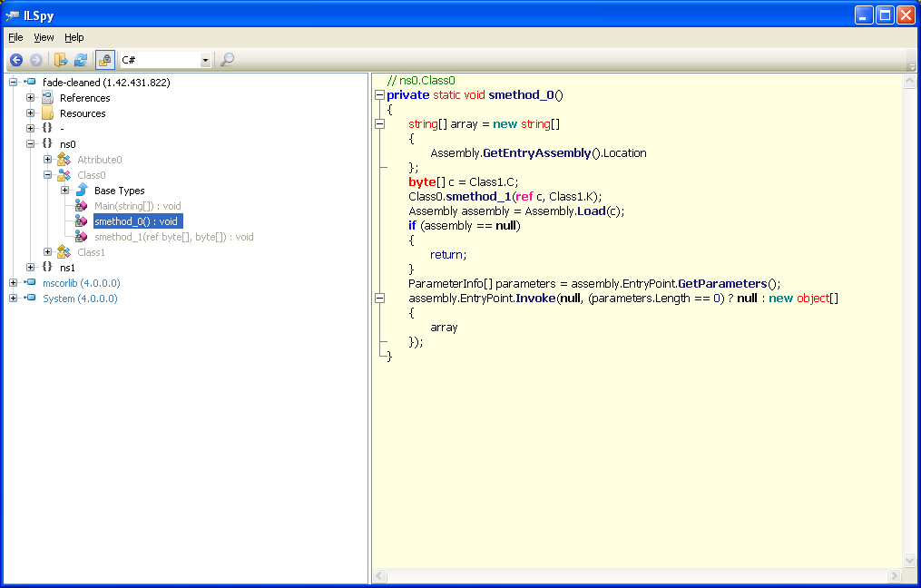Collapse the Class0 node
Image resolution: width=921 pixels, height=588 pixels.
[x=47, y=174]
